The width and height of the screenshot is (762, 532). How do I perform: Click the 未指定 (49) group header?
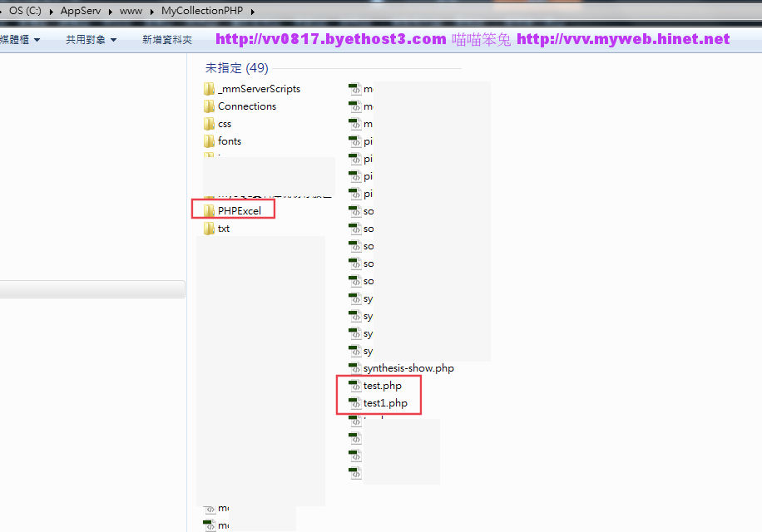coord(236,68)
